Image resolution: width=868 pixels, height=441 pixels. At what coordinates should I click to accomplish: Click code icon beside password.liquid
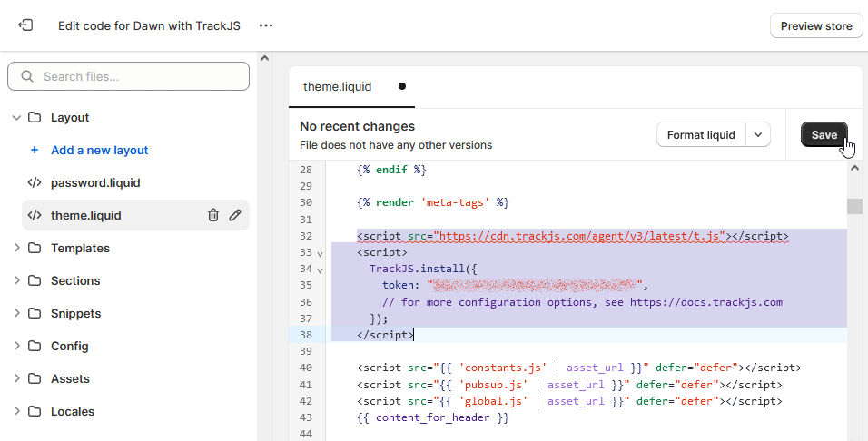(x=35, y=182)
